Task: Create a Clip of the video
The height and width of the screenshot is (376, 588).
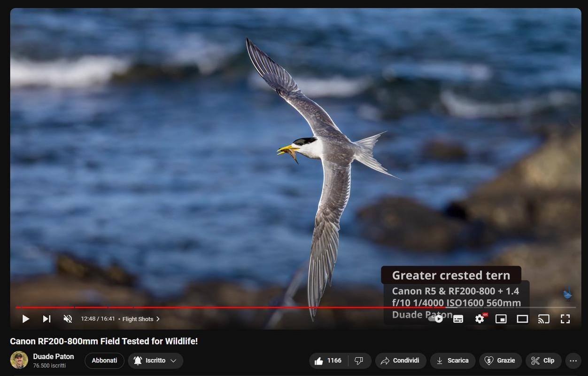Action: pos(543,360)
